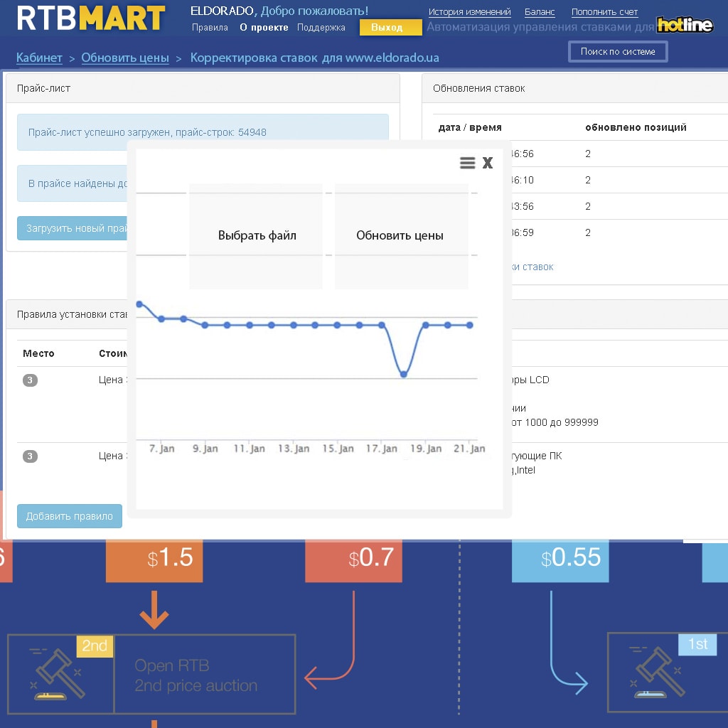728x728 pixels.
Task: Click the lowest dip point on the chart
Action: (404, 374)
